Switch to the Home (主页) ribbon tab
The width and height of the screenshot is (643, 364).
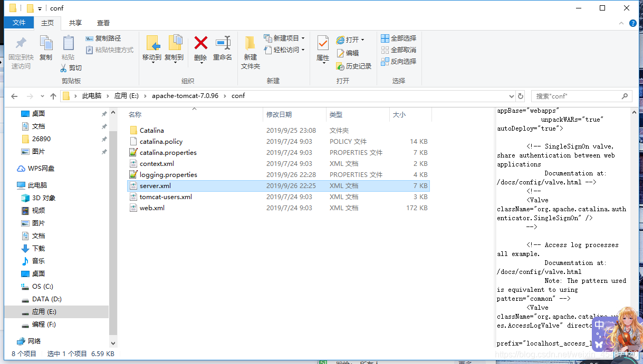pos(47,23)
